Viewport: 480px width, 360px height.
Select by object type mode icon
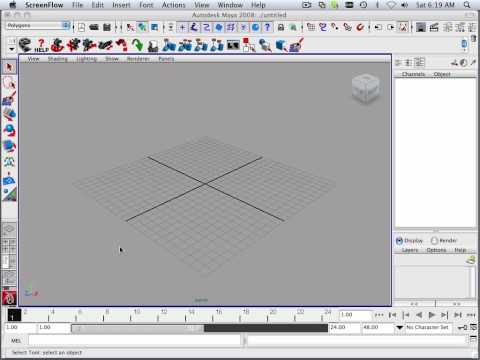(x=142, y=27)
